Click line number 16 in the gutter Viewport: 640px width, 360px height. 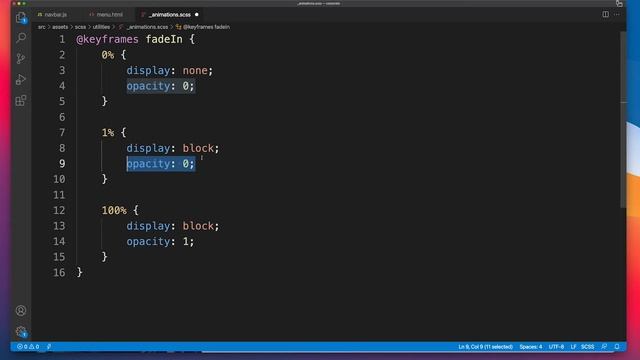tap(59, 273)
